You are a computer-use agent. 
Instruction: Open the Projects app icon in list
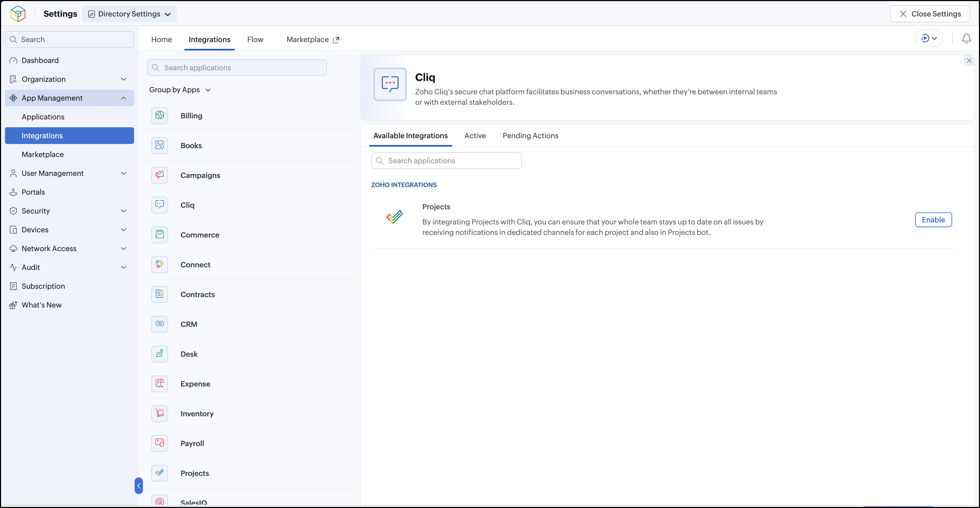tap(159, 473)
